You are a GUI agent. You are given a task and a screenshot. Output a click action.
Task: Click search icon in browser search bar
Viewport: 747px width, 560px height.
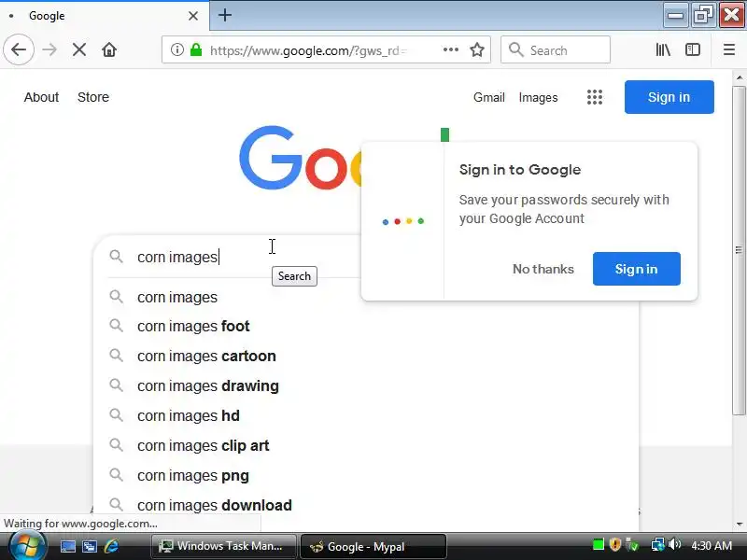coord(516,49)
